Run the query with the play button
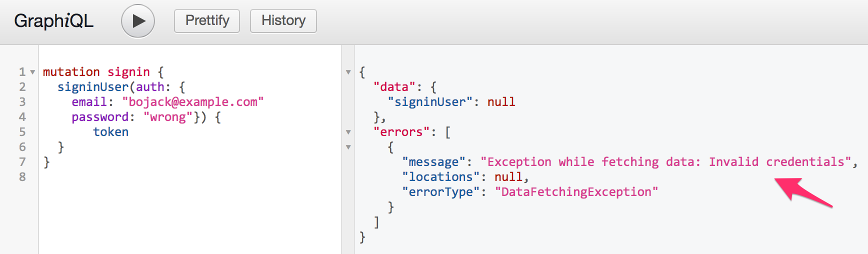868x254 pixels. (138, 21)
